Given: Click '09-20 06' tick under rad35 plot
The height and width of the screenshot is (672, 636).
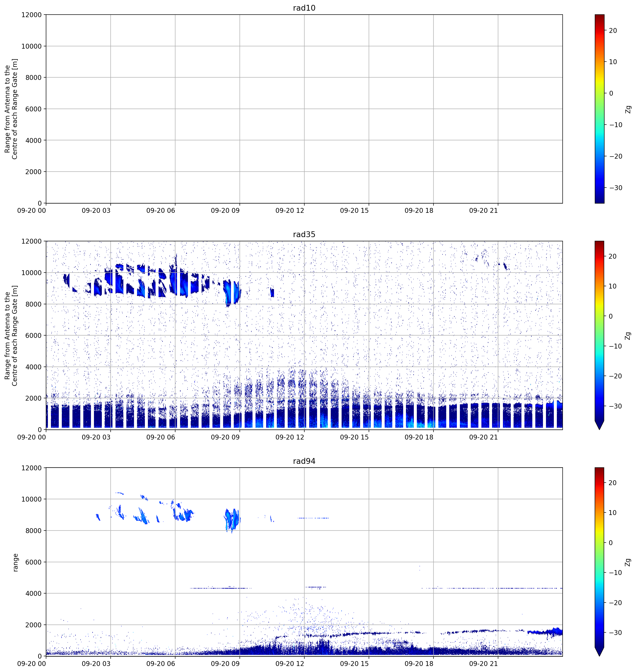Looking at the screenshot, I should pos(161,437).
